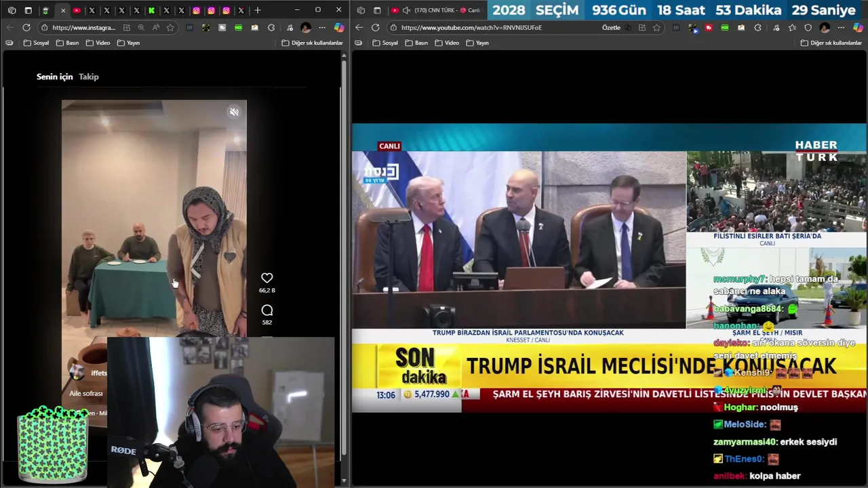Switch to the green Kick tab
Viewport: 868px width, 488px height.
(x=151, y=10)
